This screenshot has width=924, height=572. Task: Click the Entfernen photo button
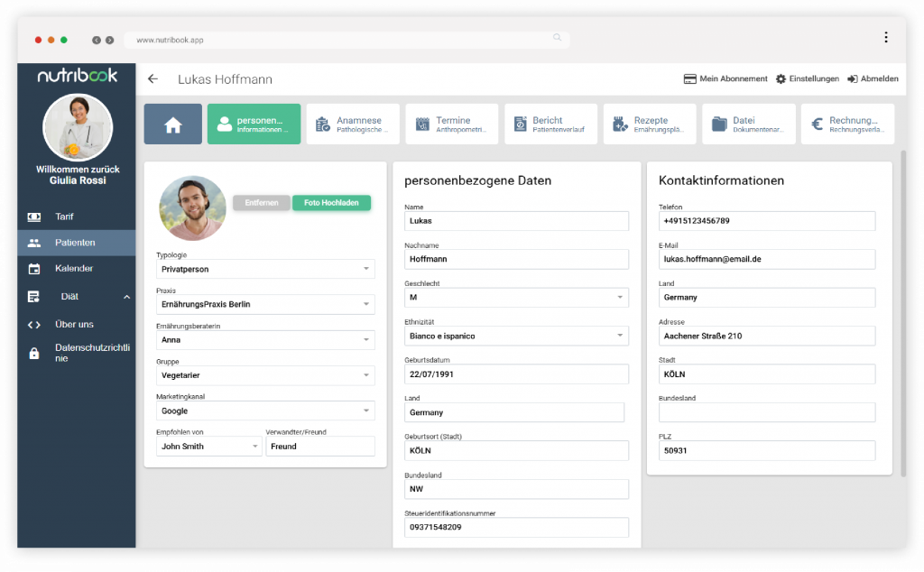(x=262, y=203)
